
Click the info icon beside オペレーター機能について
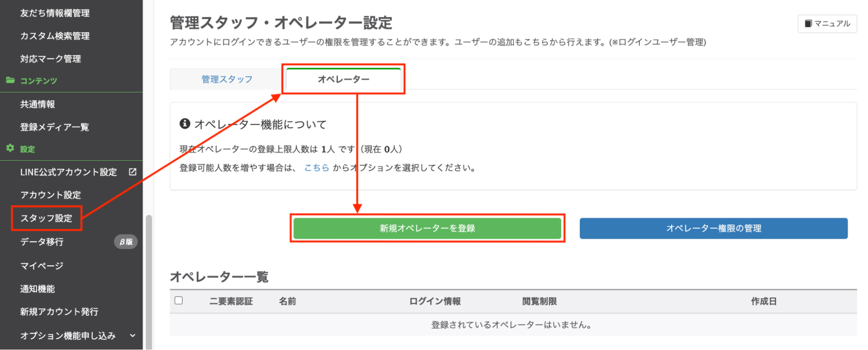point(185,124)
